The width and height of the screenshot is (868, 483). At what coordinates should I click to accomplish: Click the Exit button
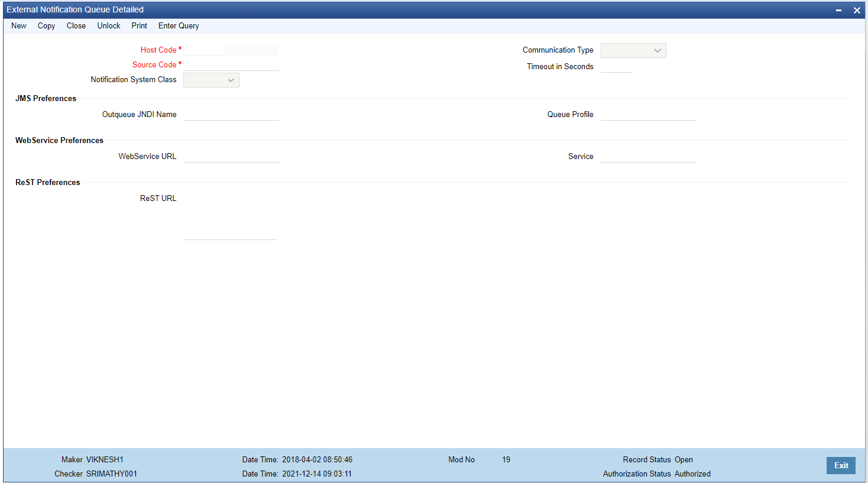coord(841,466)
